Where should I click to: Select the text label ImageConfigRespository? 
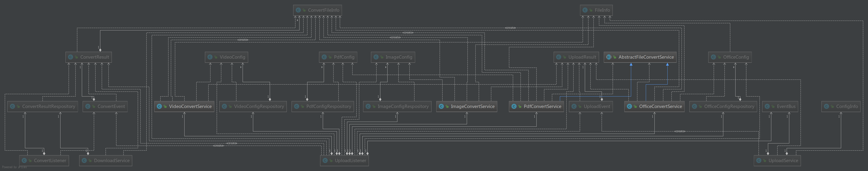coord(403,107)
